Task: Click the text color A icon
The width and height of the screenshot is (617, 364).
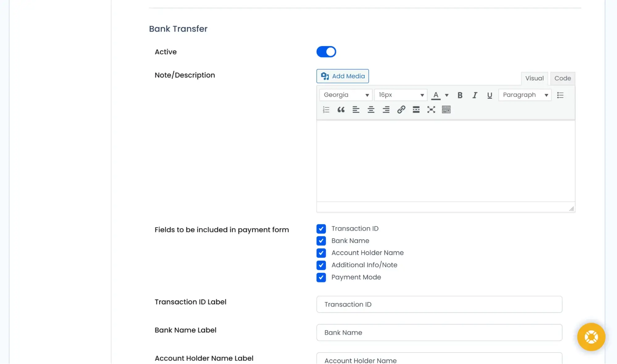Action: (x=436, y=95)
